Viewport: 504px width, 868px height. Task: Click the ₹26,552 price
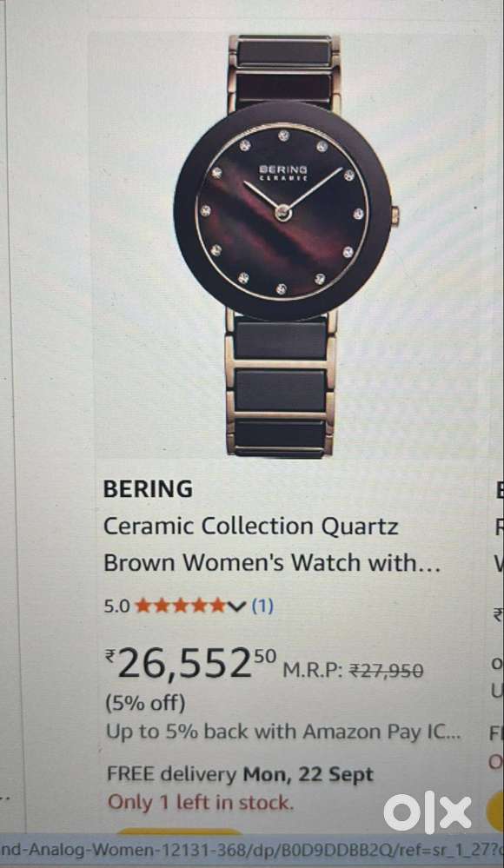190,663
